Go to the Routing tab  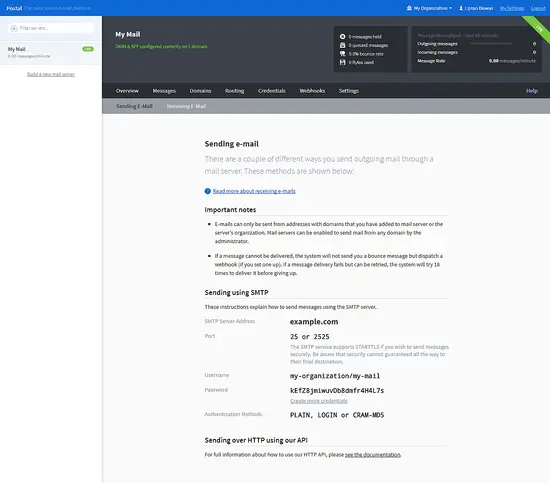pos(234,91)
